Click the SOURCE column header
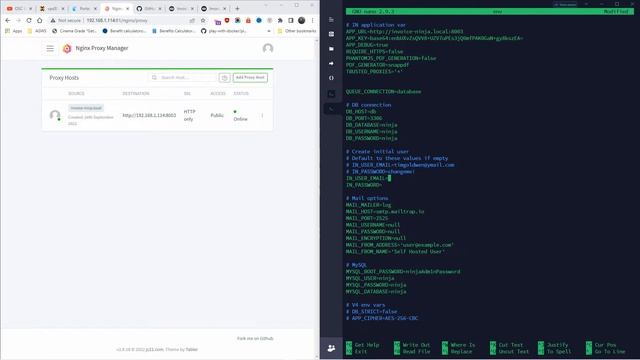The width and height of the screenshot is (640, 360). pos(76,93)
